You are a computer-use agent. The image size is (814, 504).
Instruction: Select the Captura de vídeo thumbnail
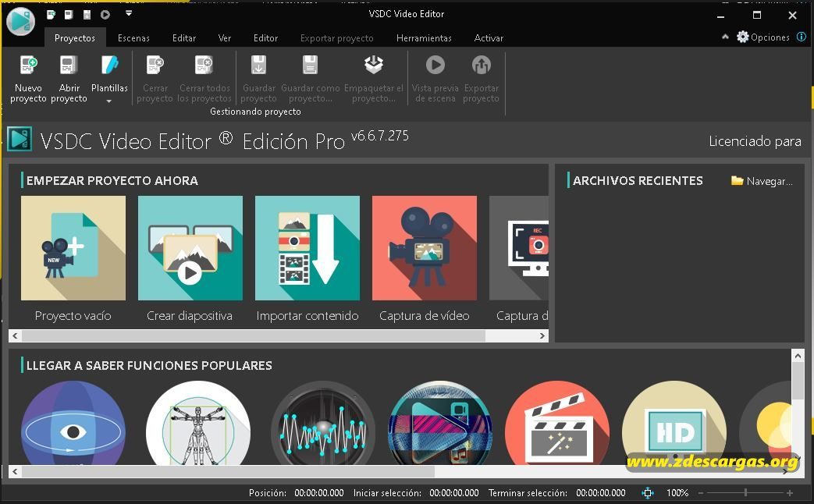(x=424, y=248)
